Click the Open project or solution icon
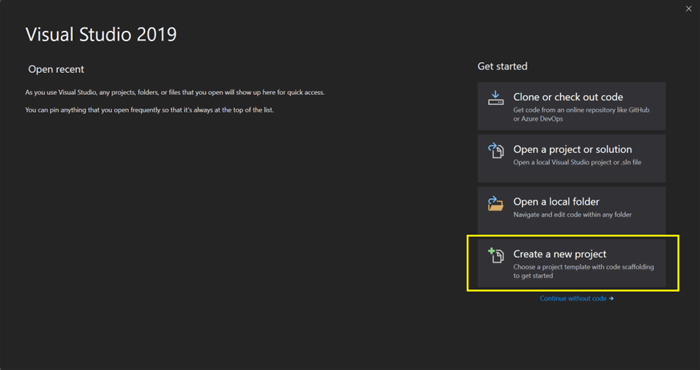This screenshot has height=370, width=700. [496, 151]
